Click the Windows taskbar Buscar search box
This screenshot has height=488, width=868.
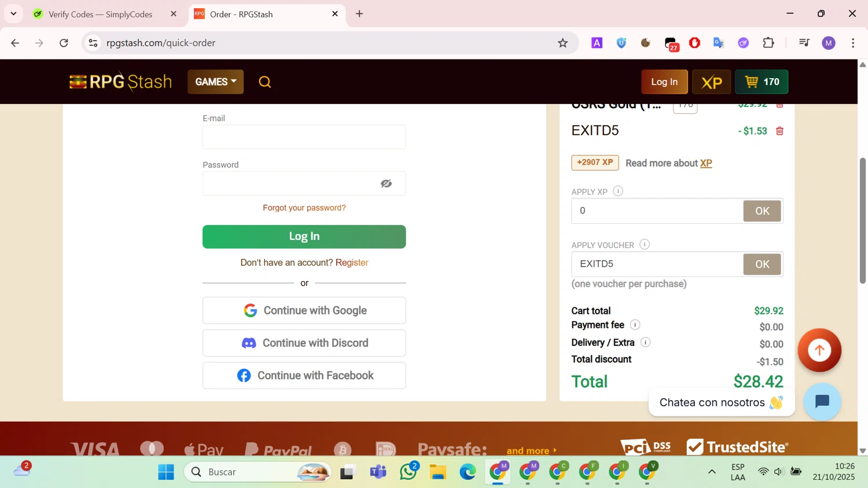tap(258, 472)
